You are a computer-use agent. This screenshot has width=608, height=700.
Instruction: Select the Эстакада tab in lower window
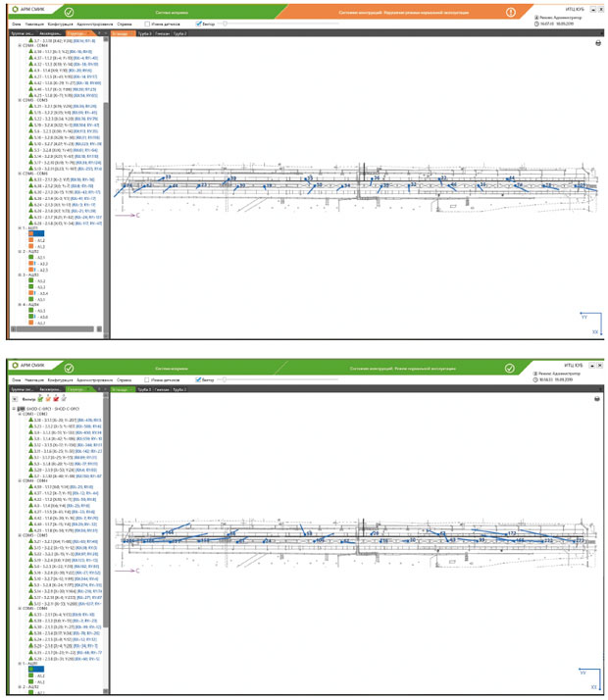pyautogui.click(x=123, y=389)
